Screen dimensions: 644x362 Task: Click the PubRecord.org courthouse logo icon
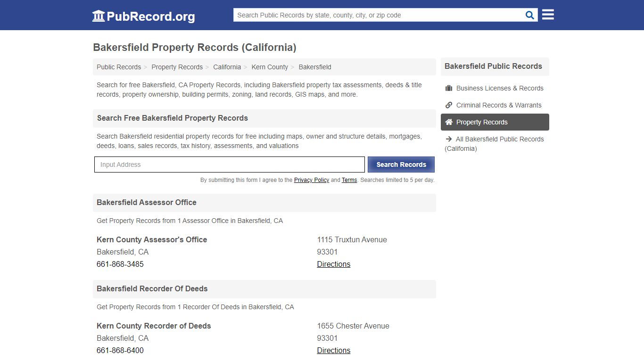99,16
